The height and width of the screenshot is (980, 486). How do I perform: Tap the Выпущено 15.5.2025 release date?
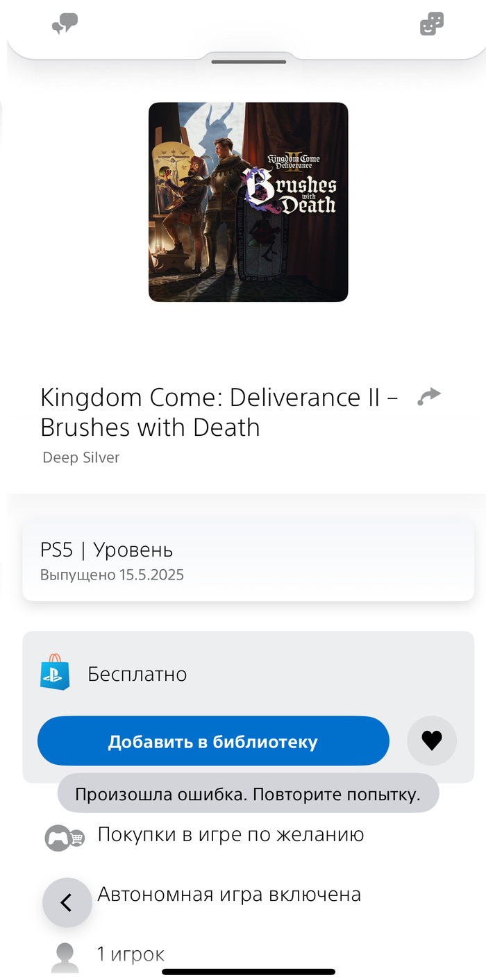point(112,575)
